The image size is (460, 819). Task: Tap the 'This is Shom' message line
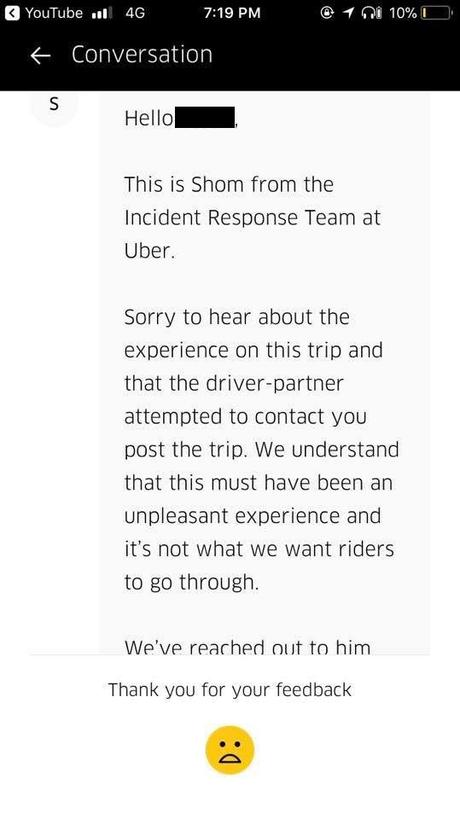tap(229, 185)
